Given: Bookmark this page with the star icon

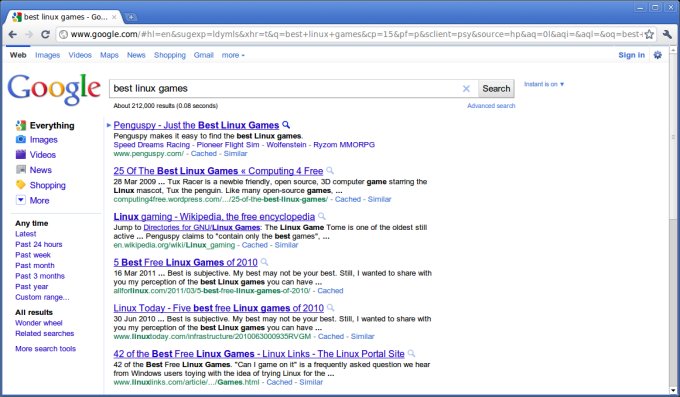Looking at the screenshot, I should pyautogui.click(x=649, y=34).
